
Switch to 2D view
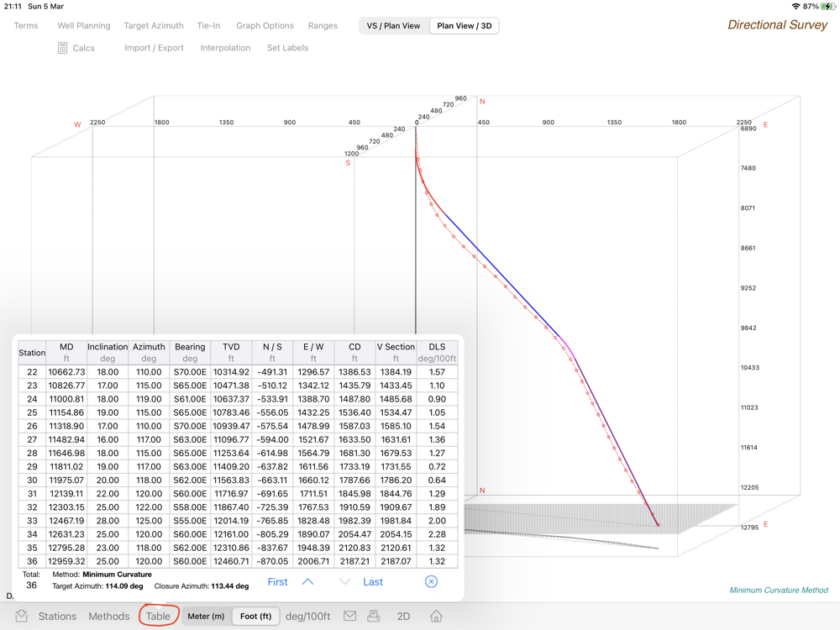(x=403, y=616)
